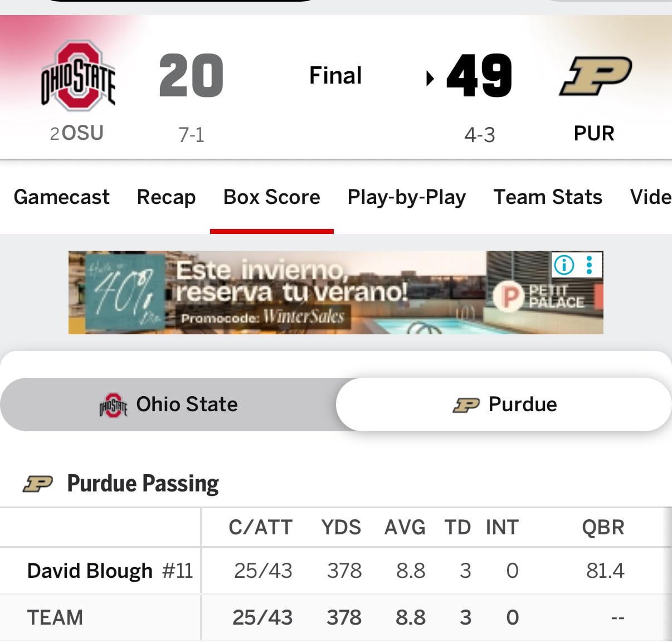Click the ad info icon

click(564, 265)
